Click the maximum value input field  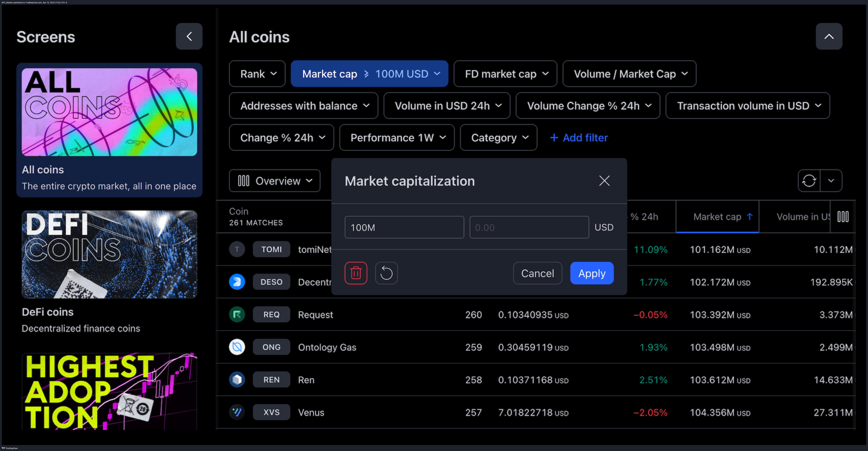pyautogui.click(x=529, y=227)
